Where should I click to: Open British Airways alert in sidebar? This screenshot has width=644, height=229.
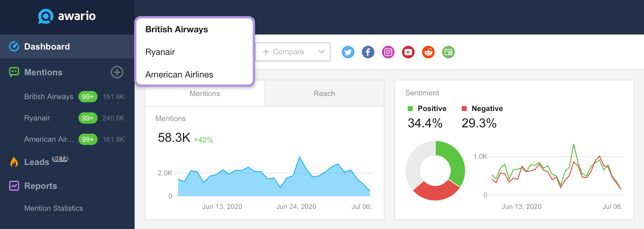(49, 97)
